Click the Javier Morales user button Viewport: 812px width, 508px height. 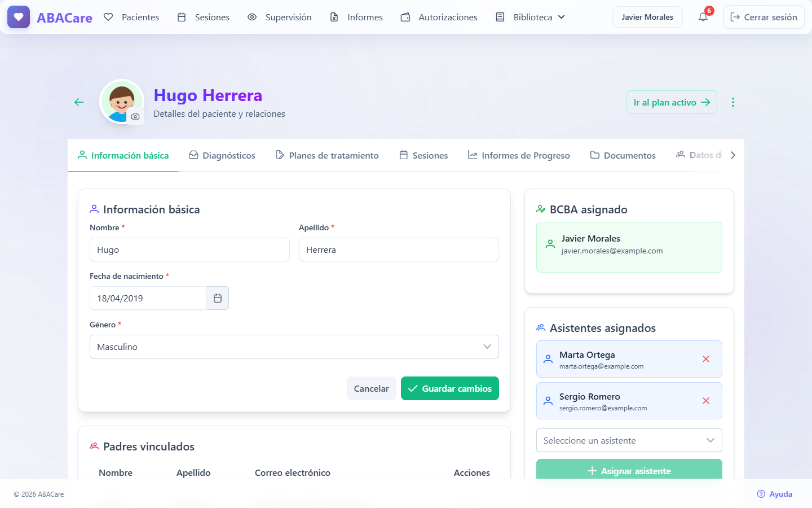[647, 17]
